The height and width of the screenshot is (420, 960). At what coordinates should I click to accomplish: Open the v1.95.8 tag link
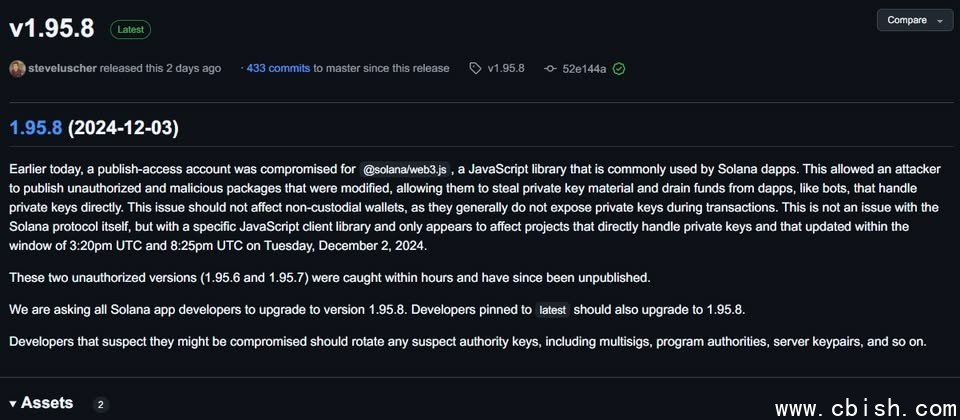point(506,69)
